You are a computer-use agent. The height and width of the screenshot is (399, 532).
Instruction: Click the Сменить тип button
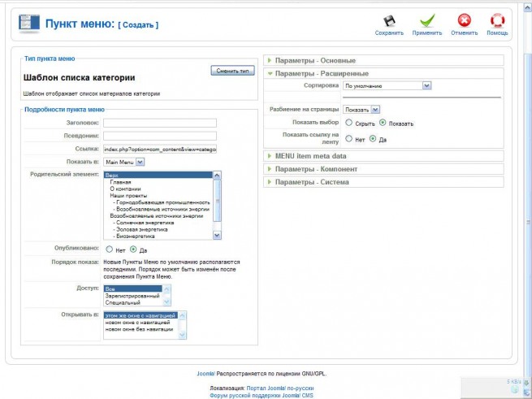tap(232, 71)
